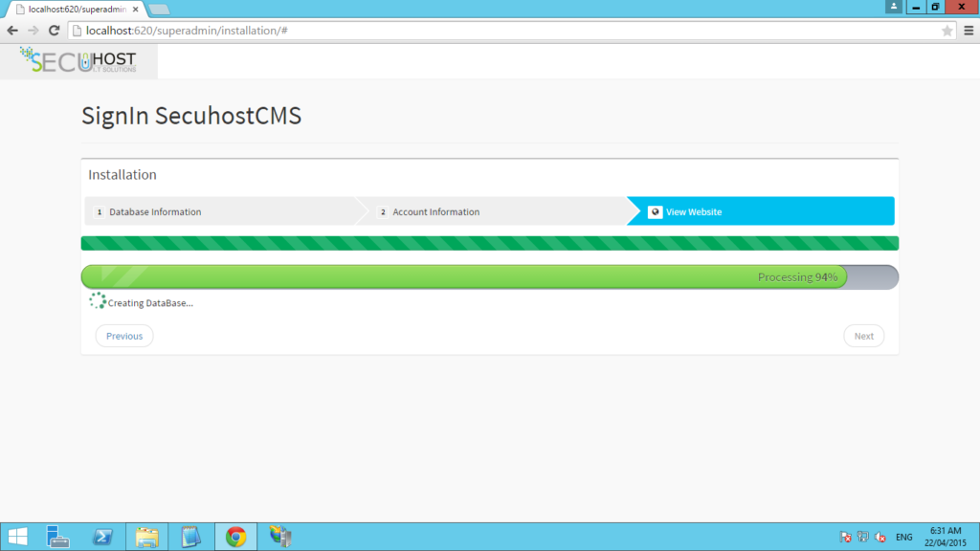Open the Action Center flag in system tray
The width and height of the screenshot is (980, 551).
(x=846, y=537)
